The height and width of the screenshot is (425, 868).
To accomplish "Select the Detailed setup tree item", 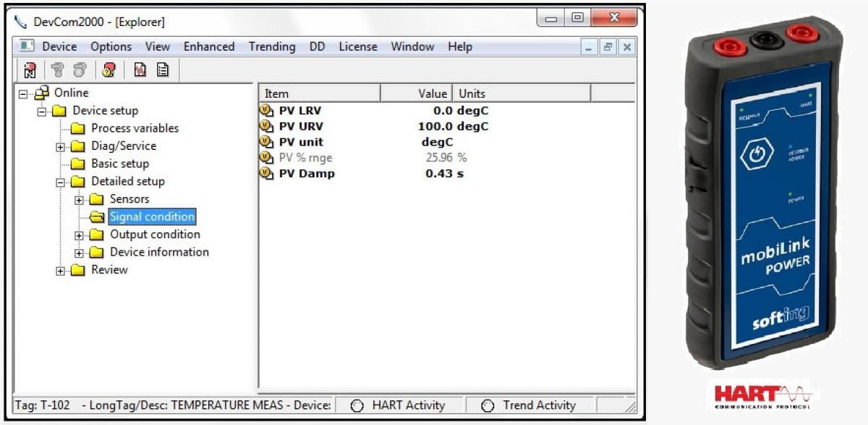I will (x=128, y=182).
